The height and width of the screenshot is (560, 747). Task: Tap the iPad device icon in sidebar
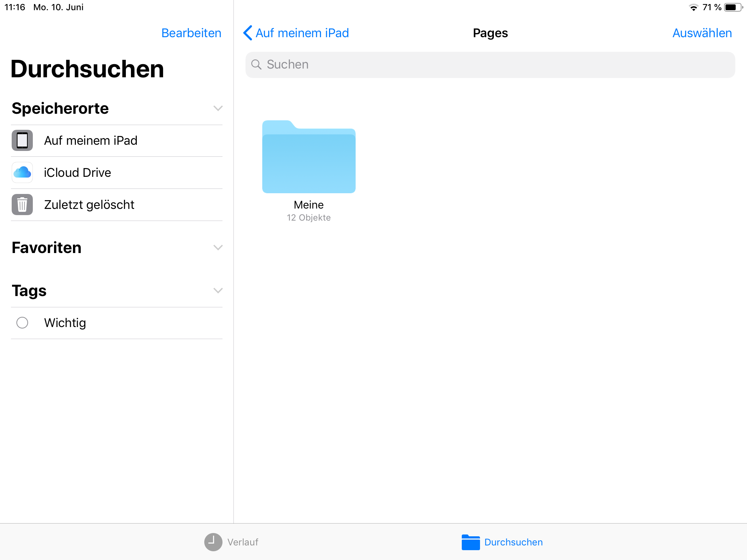click(x=22, y=140)
